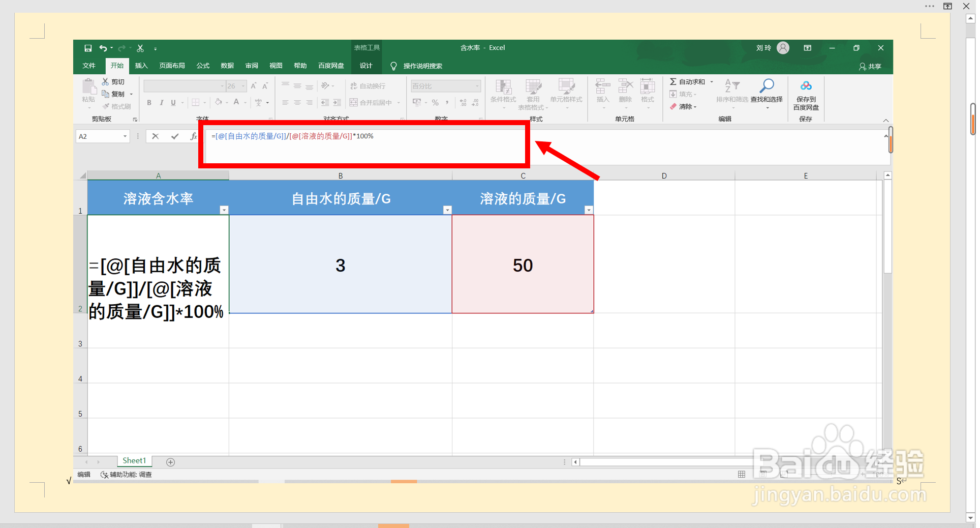The image size is (980, 528).
Task: Open the 自由水的质量/G filter dropdown
Action: (447, 210)
